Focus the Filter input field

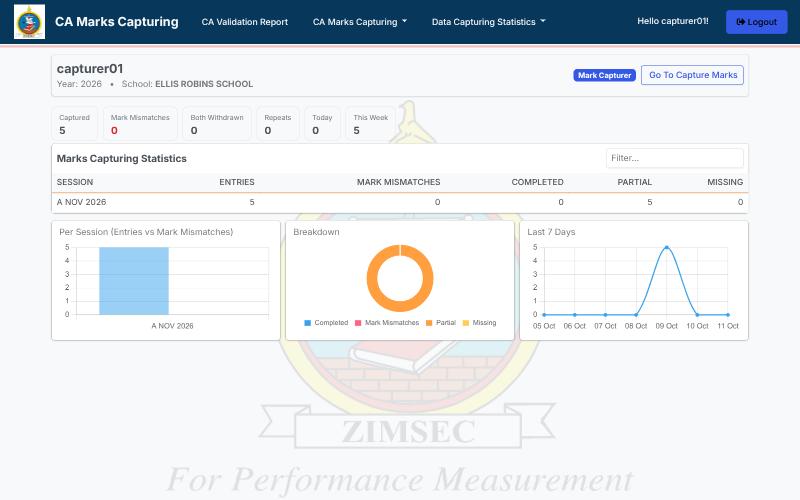pos(674,158)
